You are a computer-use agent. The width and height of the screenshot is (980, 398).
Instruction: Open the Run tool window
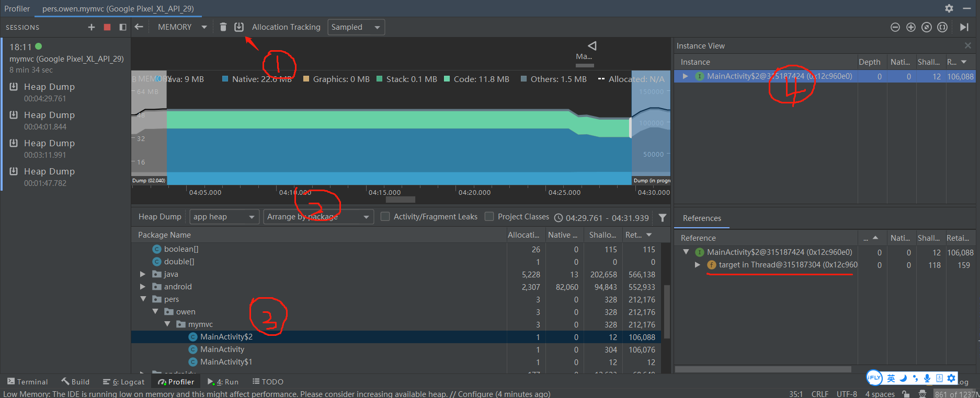click(x=223, y=382)
